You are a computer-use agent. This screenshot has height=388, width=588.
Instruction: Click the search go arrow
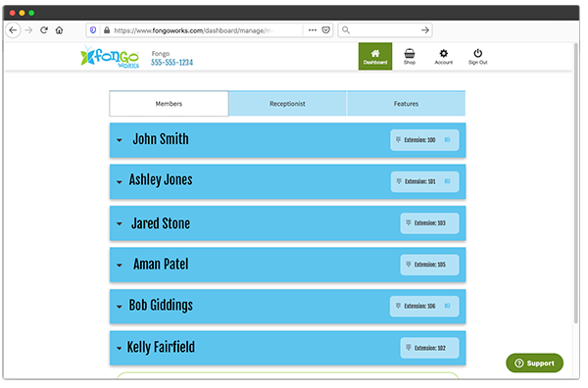click(425, 30)
